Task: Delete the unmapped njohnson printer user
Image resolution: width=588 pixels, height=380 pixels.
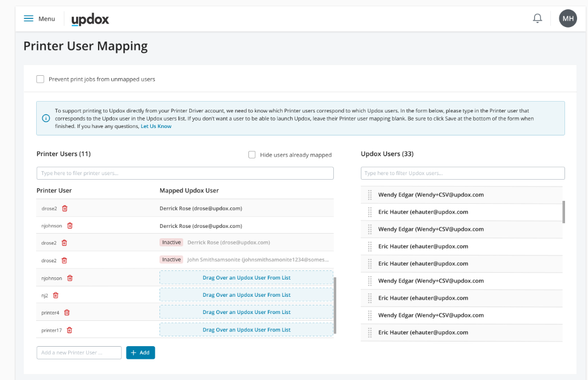Action: [70, 278]
